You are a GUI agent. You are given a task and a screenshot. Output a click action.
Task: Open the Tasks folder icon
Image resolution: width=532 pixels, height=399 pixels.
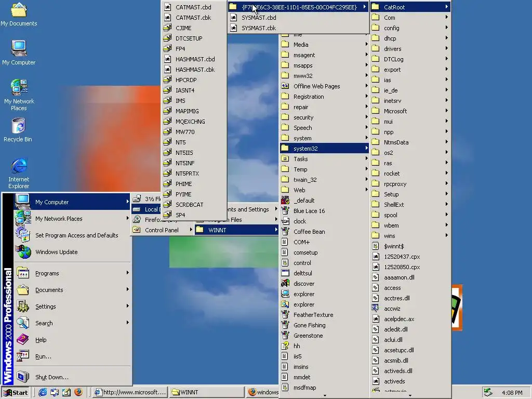[x=285, y=159]
